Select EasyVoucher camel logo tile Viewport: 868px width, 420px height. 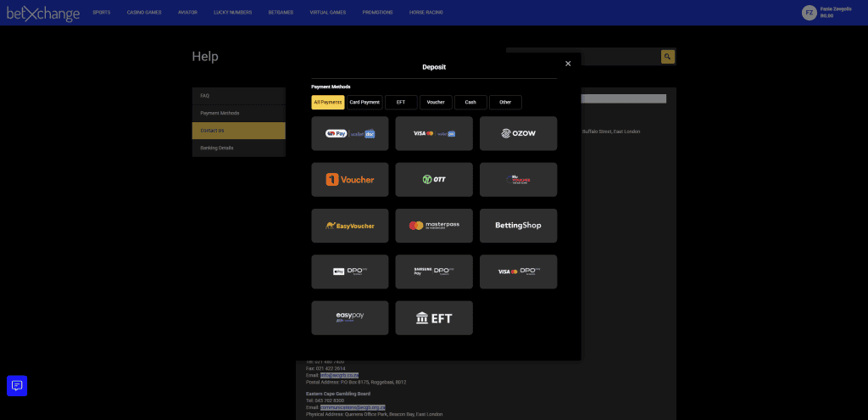(350, 226)
